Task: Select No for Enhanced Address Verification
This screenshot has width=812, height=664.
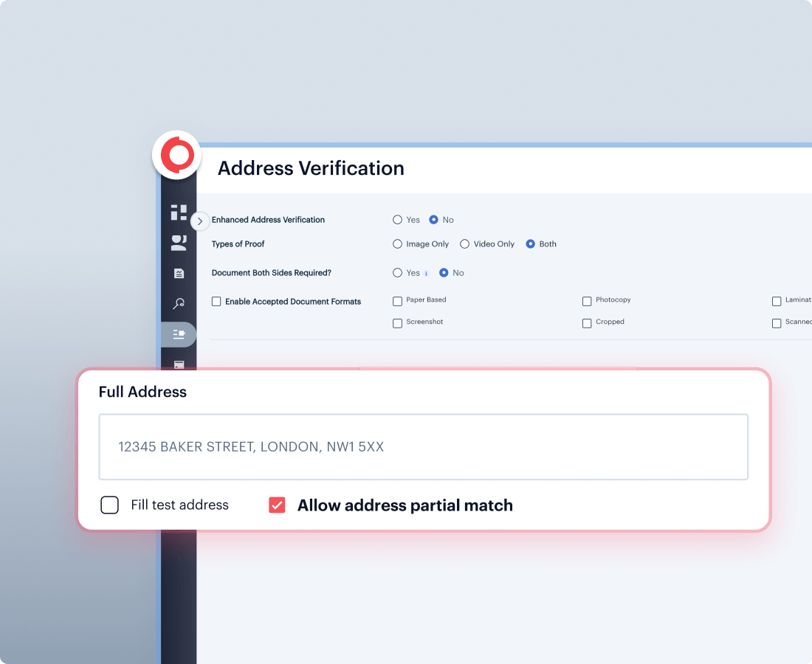Action: pyautogui.click(x=433, y=220)
